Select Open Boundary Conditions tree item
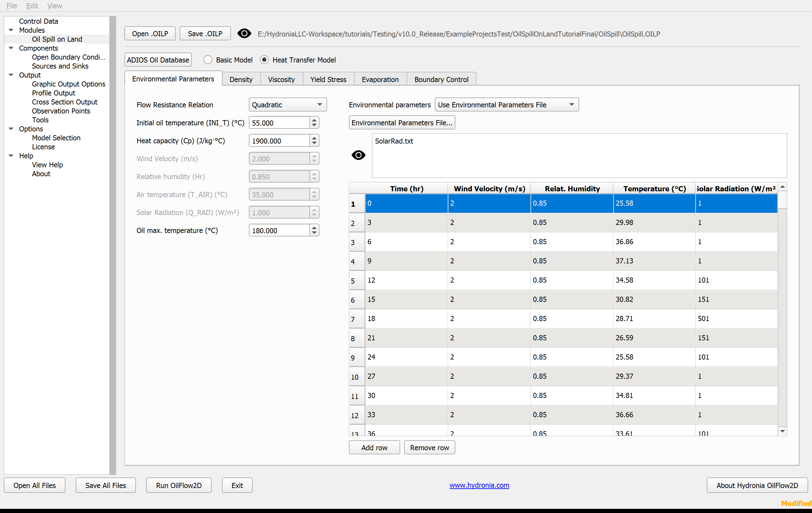 coord(69,57)
